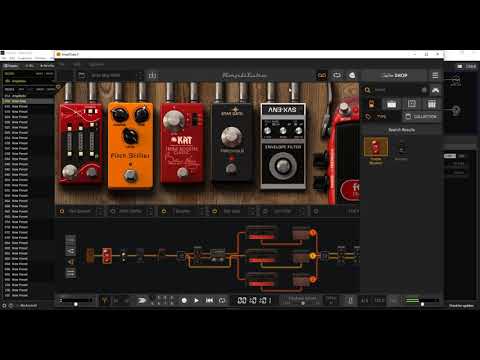Viewport: 480px width, 360px height.
Task: Stomp the Pitch Shifter footswitch
Action: pyautogui.click(x=130, y=175)
